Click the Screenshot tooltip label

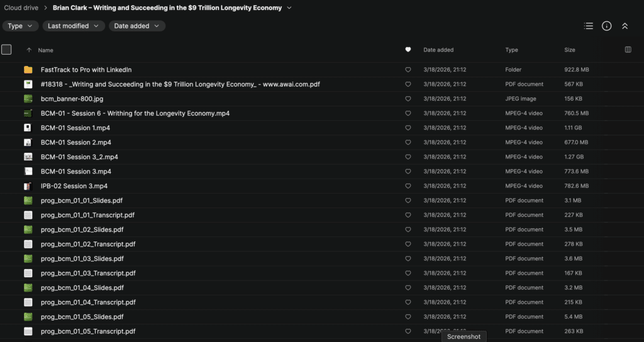(464, 337)
